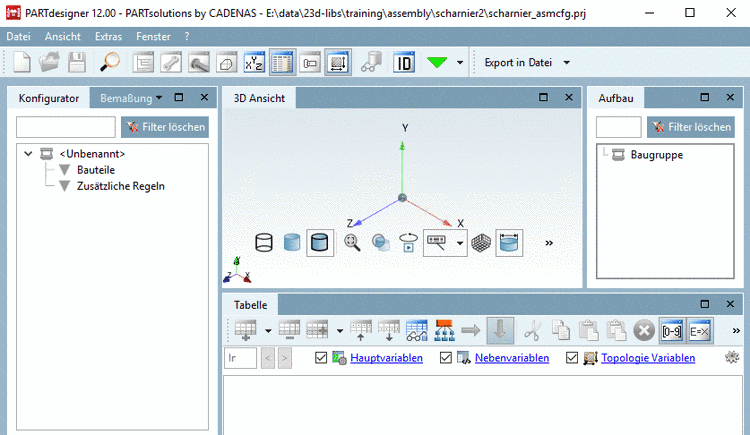750x435 pixels.
Task: Select shaded blue cylinder without edges
Action: [x=292, y=243]
